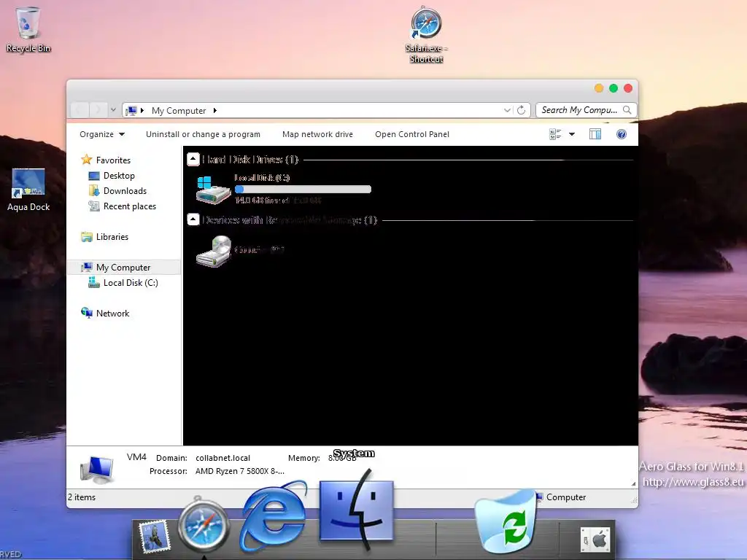Click the VM4 computer icon in details pane
The width and height of the screenshot is (747, 560).
tap(97, 469)
